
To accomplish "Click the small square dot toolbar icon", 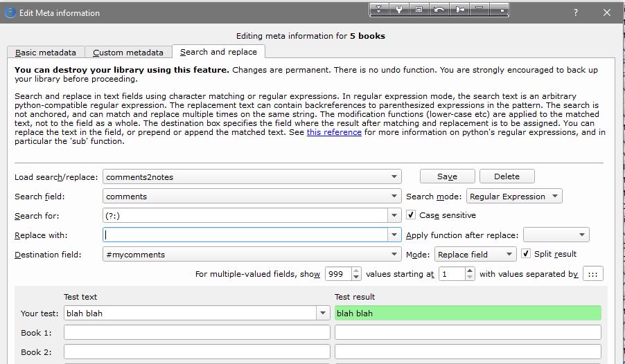I will [x=500, y=10].
